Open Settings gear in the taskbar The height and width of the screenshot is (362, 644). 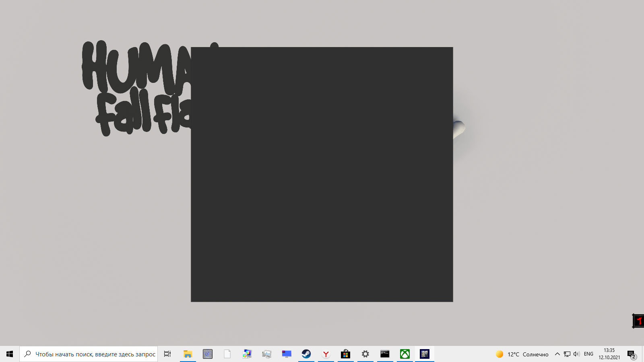click(365, 354)
